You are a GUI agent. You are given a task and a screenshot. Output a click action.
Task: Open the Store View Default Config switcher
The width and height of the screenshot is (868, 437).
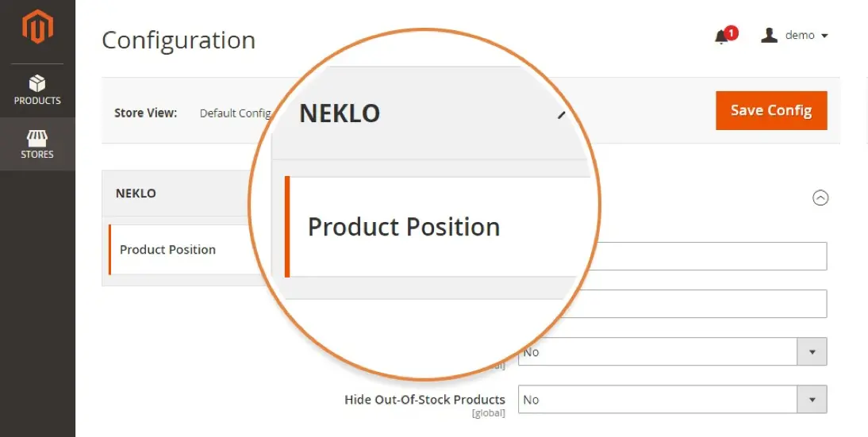pos(236,113)
